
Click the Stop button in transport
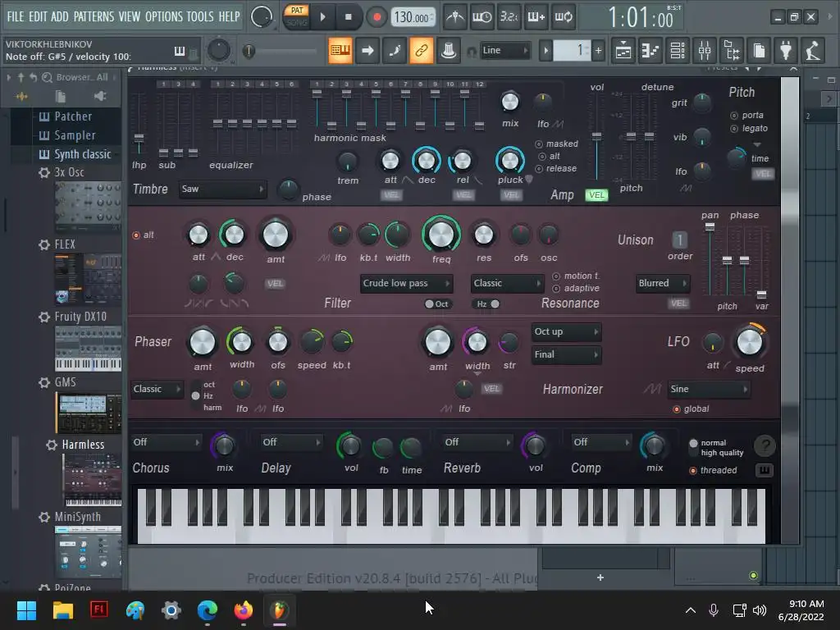348,17
